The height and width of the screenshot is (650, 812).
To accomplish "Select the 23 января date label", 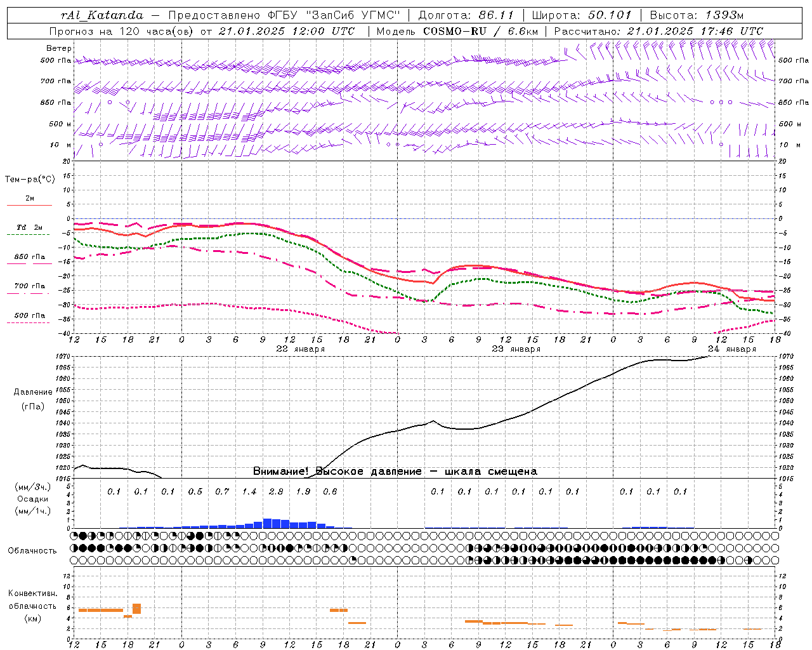I will [x=516, y=349].
